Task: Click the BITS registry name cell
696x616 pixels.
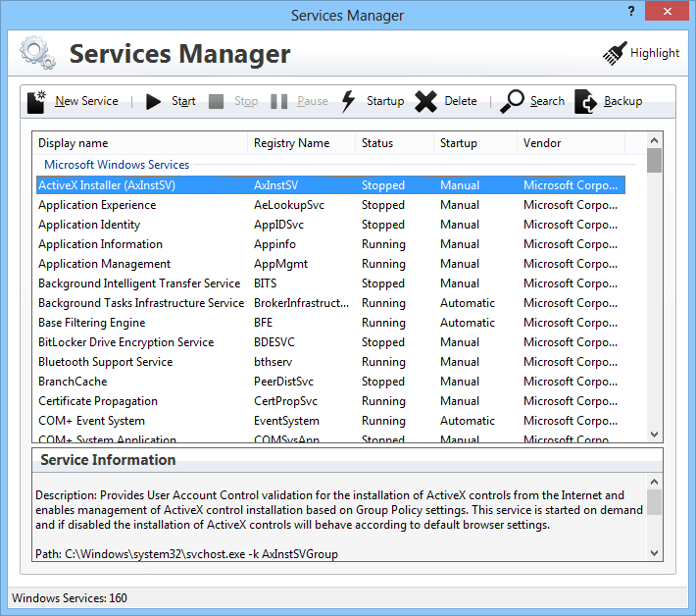Action: [265, 283]
